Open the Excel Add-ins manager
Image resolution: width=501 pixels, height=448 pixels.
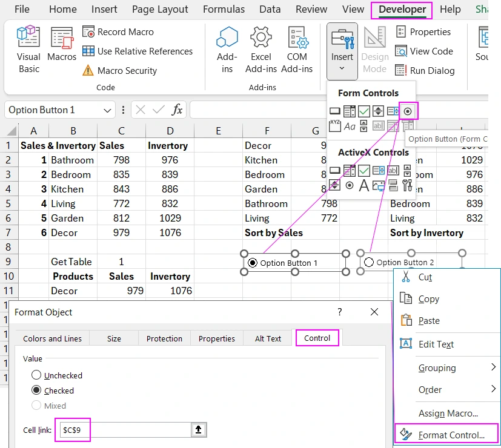(x=260, y=50)
